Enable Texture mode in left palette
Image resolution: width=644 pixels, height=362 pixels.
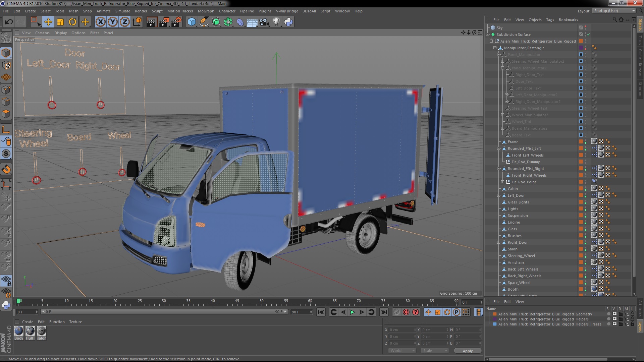pos(6,65)
